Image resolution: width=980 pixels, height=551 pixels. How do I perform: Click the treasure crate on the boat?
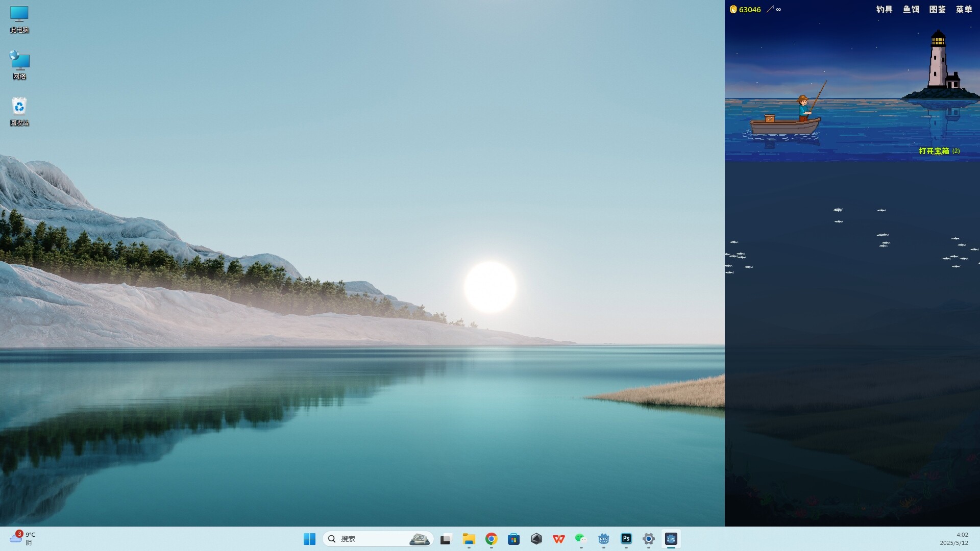pos(770,119)
